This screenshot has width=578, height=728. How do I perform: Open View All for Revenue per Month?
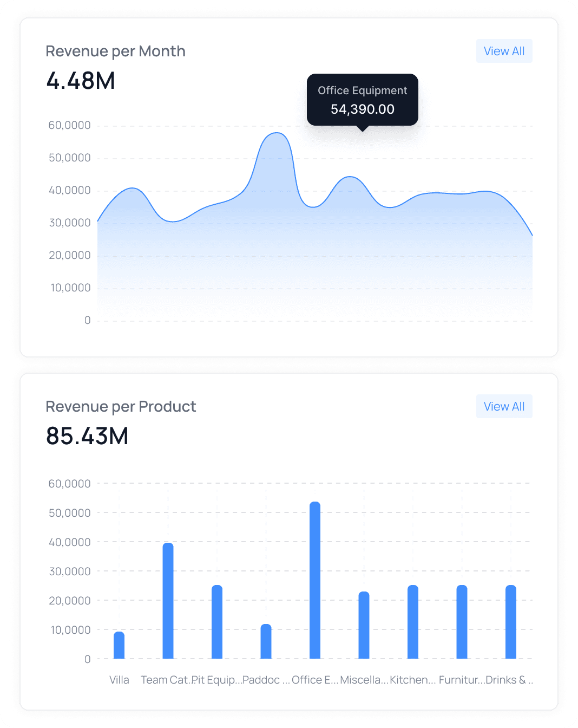[x=504, y=50]
